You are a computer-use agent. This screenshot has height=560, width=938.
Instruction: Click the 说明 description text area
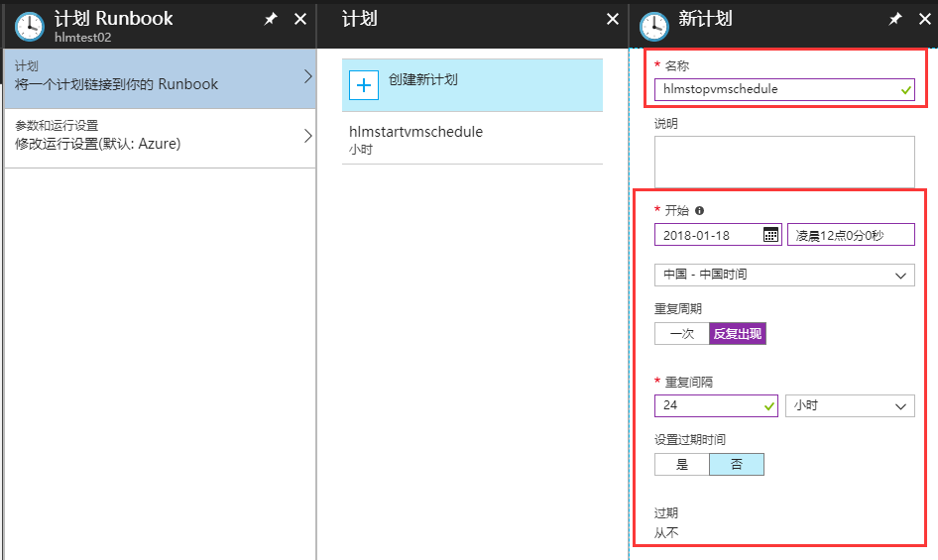(784, 162)
